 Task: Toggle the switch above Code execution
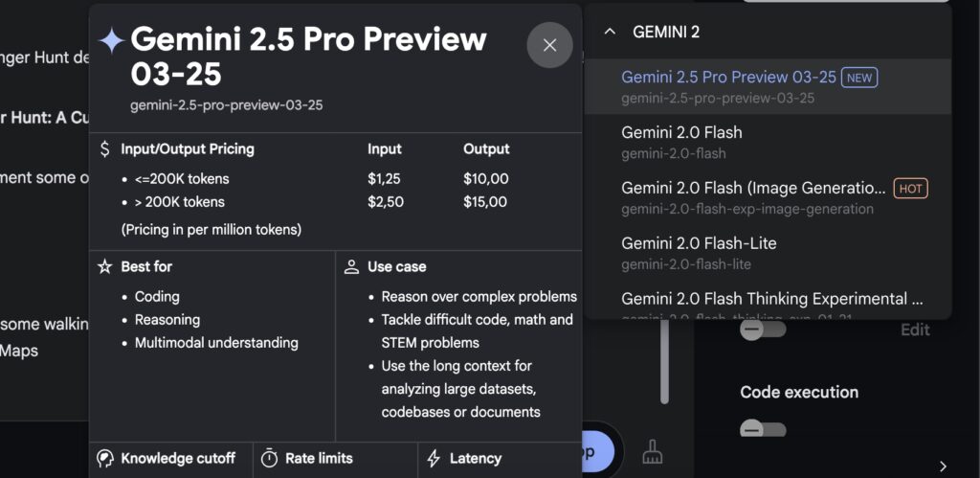763,330
